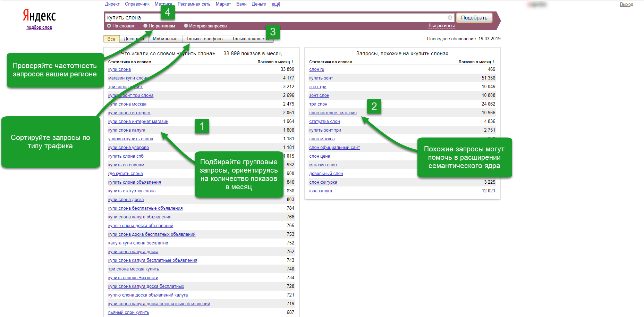The image size is (644, 317).
Task: Open the купить слона спб query
Action: tap(126, 156)
